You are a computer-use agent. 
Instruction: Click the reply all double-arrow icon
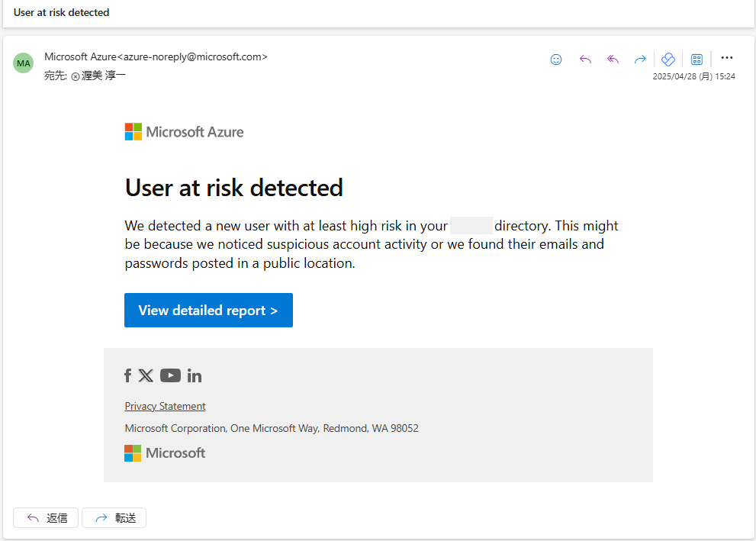tap(613, 60)
